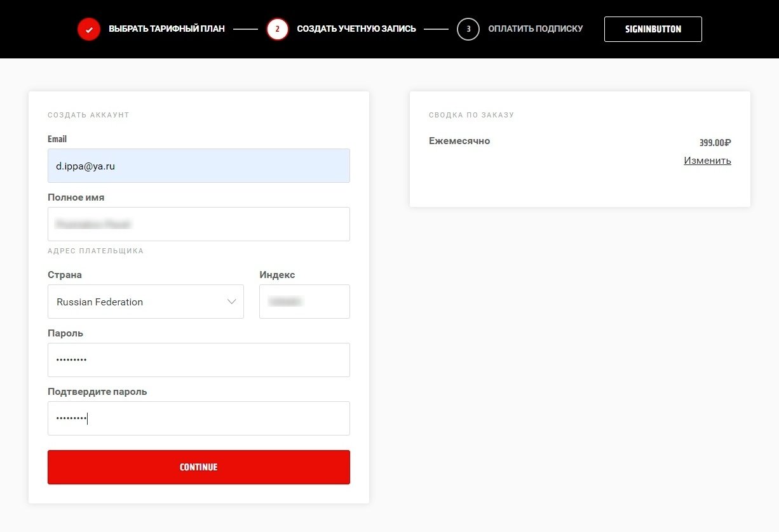Open the 'Оплатить подписку' step label
This screenshot has width=779, height=532.
pyautogui.click(x=535, y=29)
